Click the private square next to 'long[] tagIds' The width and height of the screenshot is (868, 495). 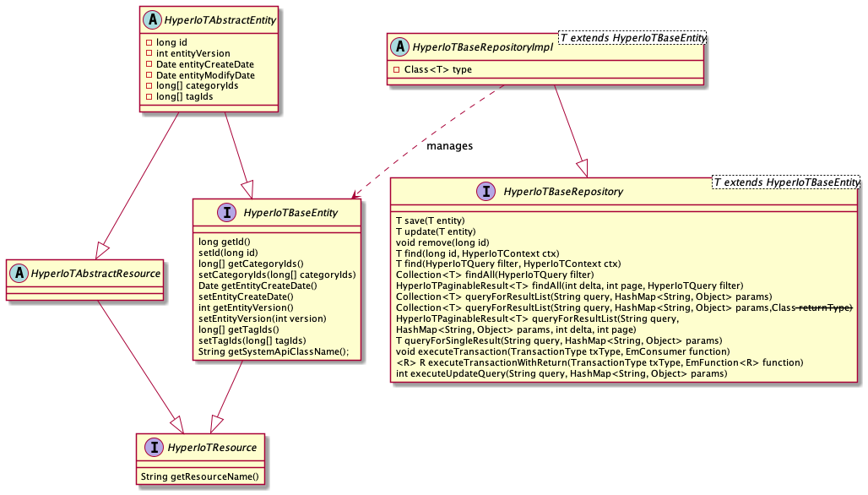149,97
